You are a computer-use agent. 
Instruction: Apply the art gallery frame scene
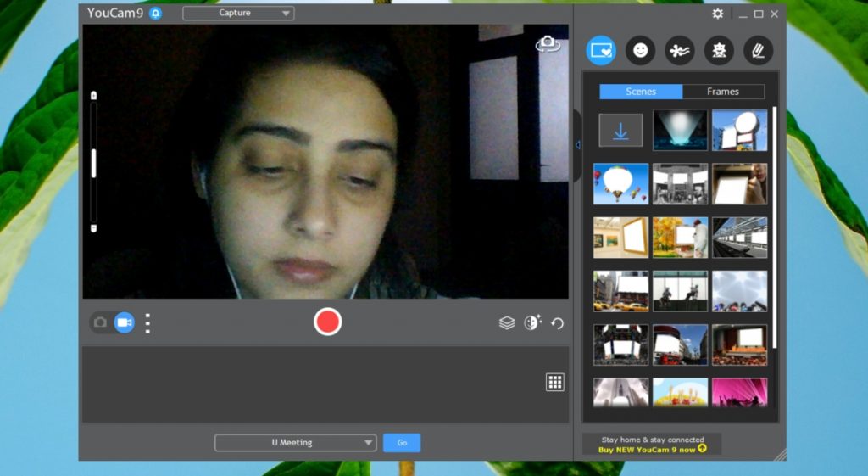(620, 238)
